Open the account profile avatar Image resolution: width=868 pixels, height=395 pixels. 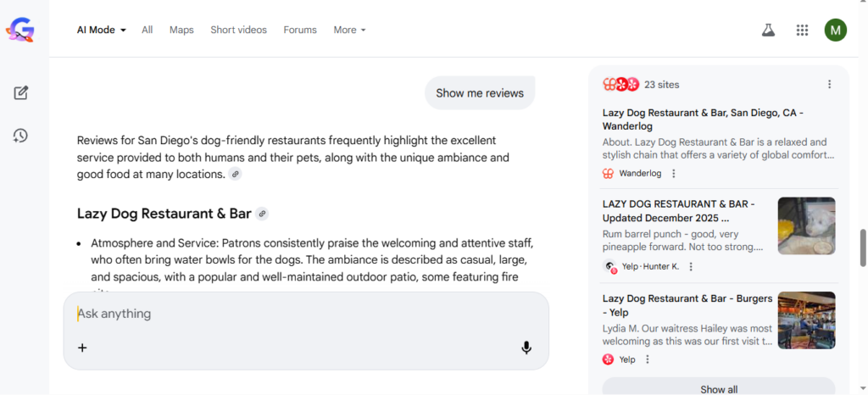coord(835,31)
